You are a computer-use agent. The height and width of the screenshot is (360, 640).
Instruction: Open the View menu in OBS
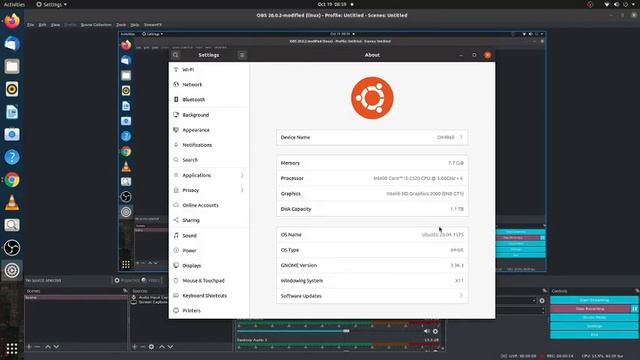click(x=56, y=25)
